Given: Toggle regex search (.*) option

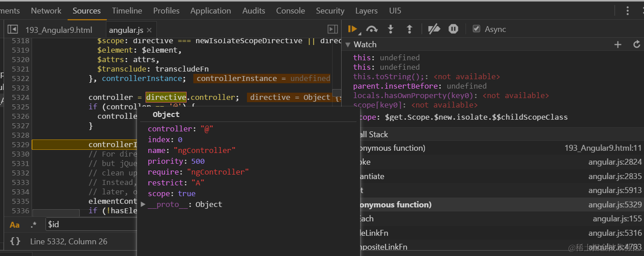Looking at the screenshot, I should tap(33, 225).
